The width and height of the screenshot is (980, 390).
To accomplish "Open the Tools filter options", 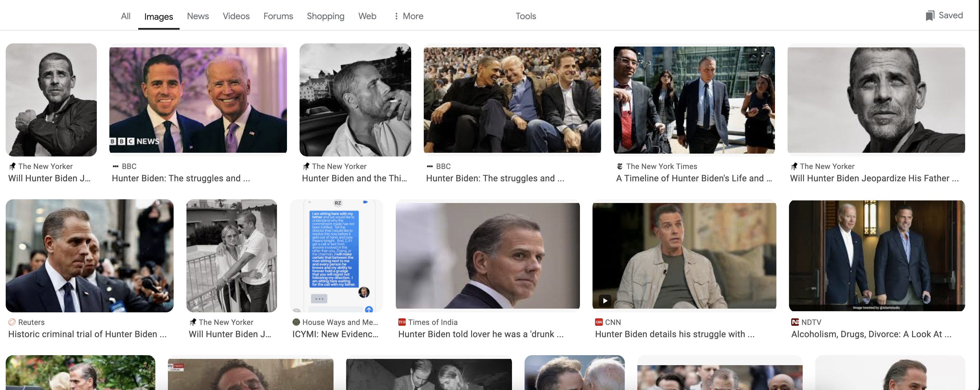I will click(x=525, y=16).
